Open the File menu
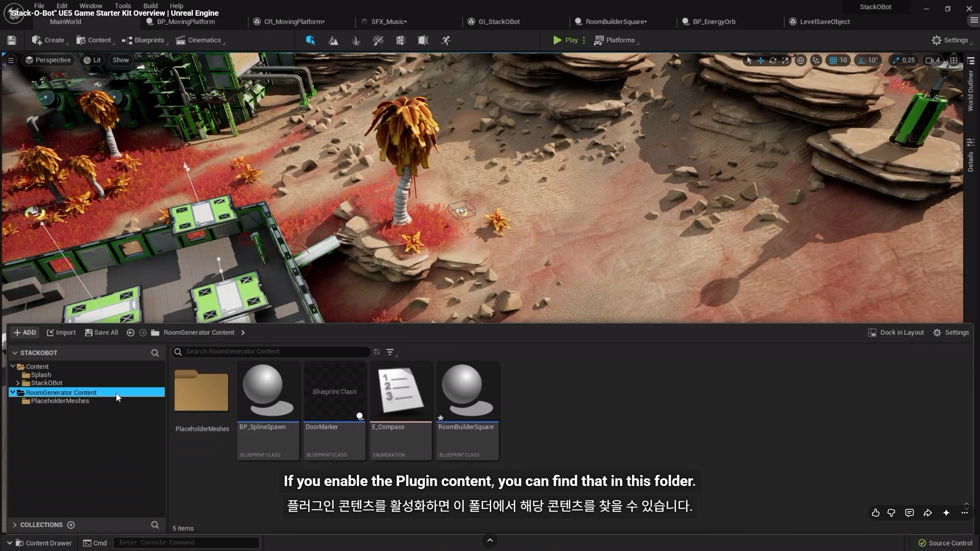This screenshot has height=551, width=980. click(x=39, y=6)
